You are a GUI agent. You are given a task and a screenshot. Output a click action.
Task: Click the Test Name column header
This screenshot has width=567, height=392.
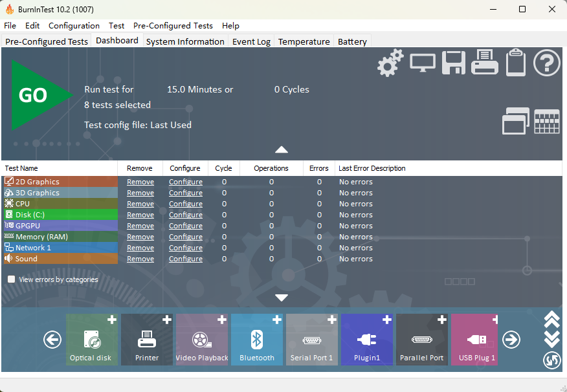pyautogui.click(x=60, y=168)
